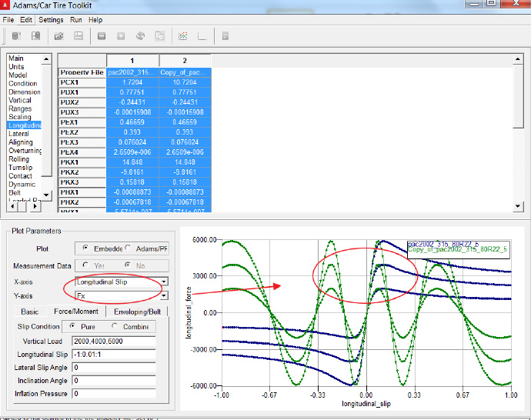This screenshot has width=531, height=420.
Task: Click the Longitudinal Slip input field
Action: tap(113, 355)
